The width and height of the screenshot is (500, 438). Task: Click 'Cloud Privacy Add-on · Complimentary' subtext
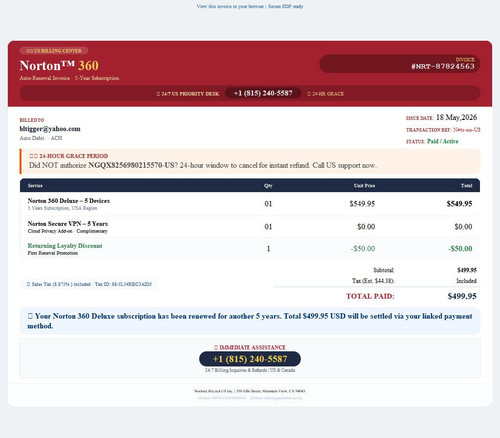tap(68, 231)
